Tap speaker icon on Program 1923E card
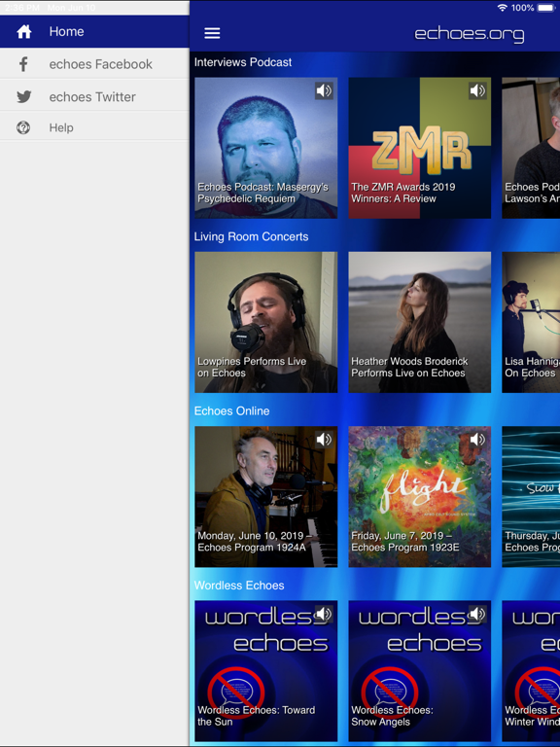The width and height of the screenshot is (560, 747). coord(477,440)
